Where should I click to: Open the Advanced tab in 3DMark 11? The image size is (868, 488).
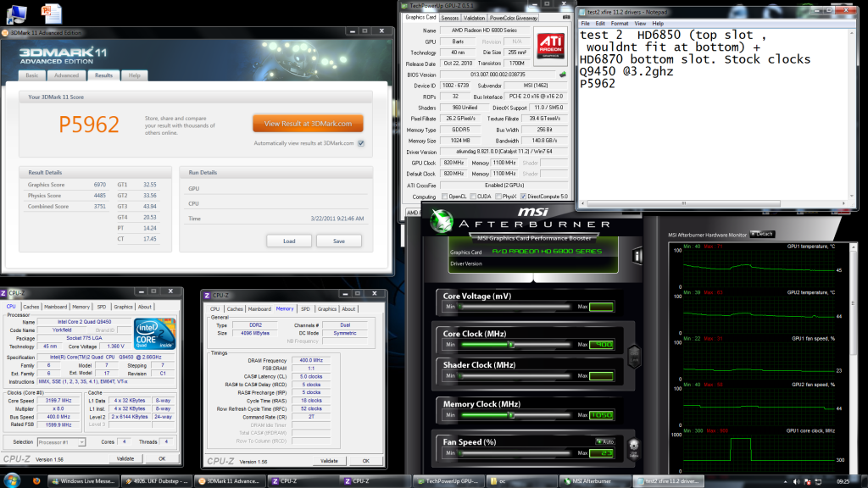[66, 75]
